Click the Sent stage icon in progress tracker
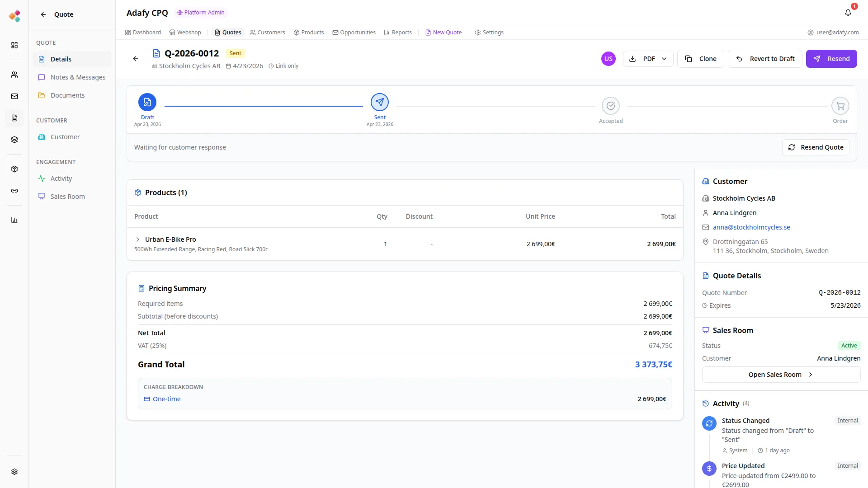Image resolution: width=868 pixels, height=488 pixels. 379,102
